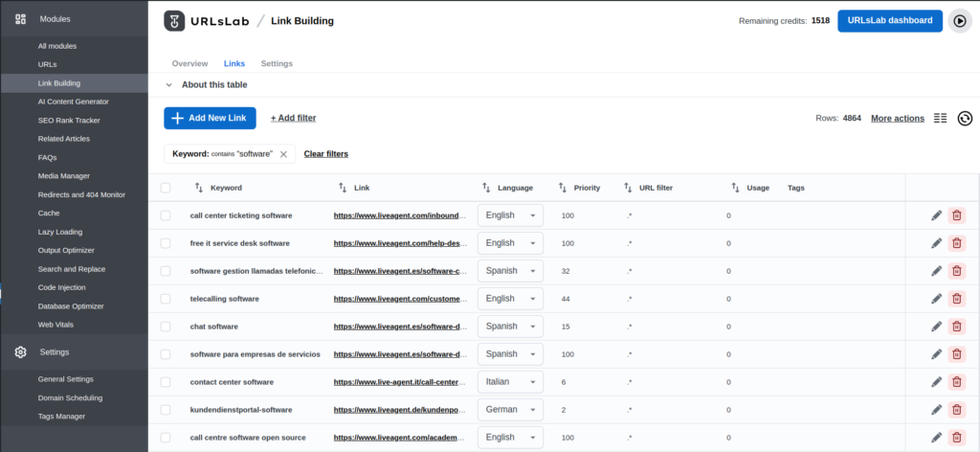Open language dropdown for telecalling software
980x452 pixels.
pyautogui.click(x=510, y=299)
